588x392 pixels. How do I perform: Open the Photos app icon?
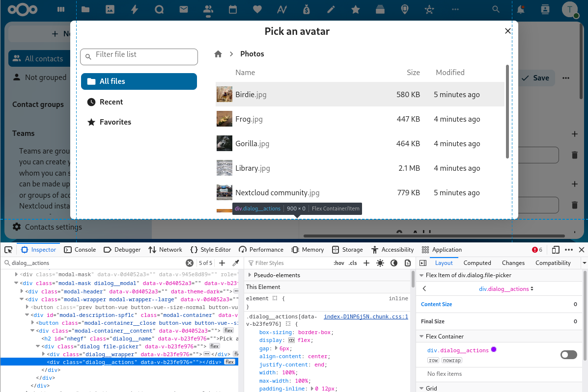(110, 9)
